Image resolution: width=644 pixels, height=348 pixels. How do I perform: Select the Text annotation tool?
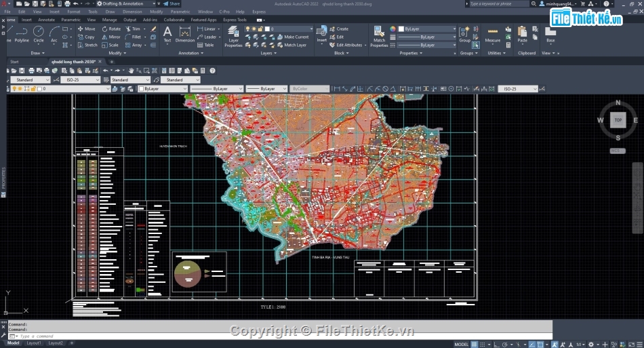coord(167,35)
